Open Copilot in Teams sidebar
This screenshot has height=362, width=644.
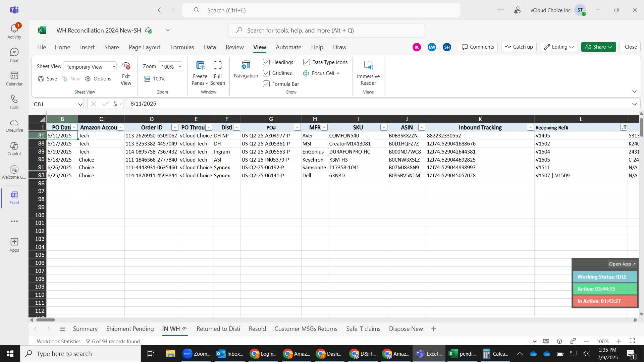pyautogui.click(x=14, y=148)
